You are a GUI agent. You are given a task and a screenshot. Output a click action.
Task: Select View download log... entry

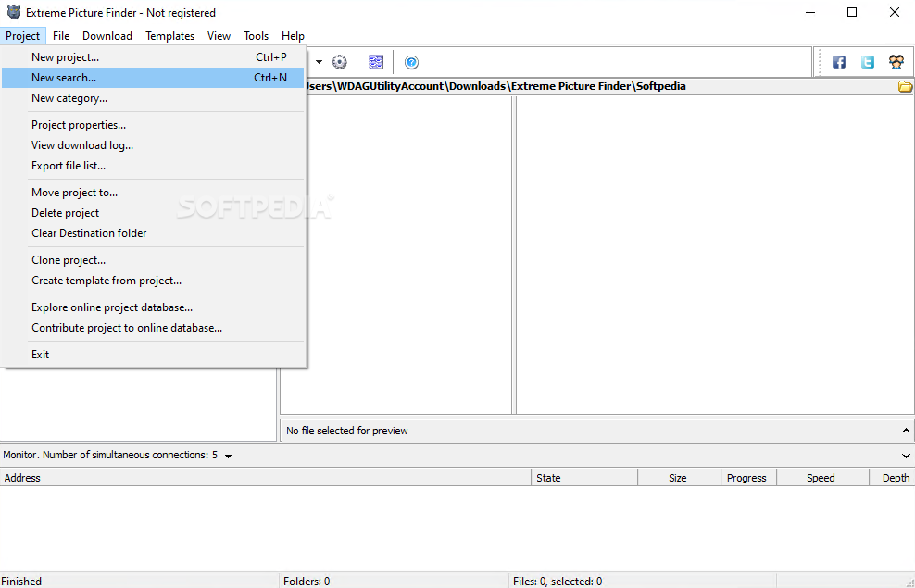pos(153,145)
